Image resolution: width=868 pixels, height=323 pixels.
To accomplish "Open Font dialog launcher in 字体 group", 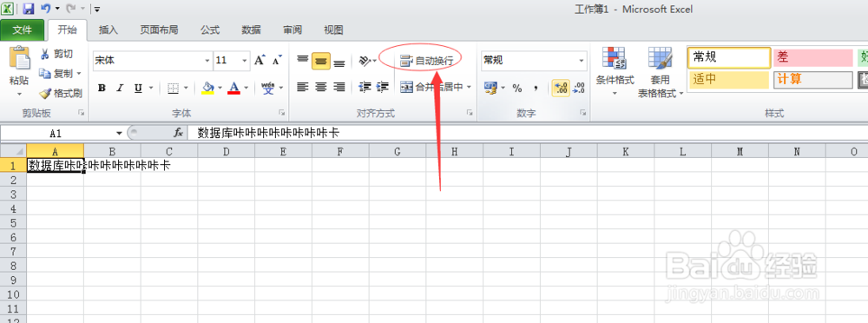I will [x=282, y=113].
